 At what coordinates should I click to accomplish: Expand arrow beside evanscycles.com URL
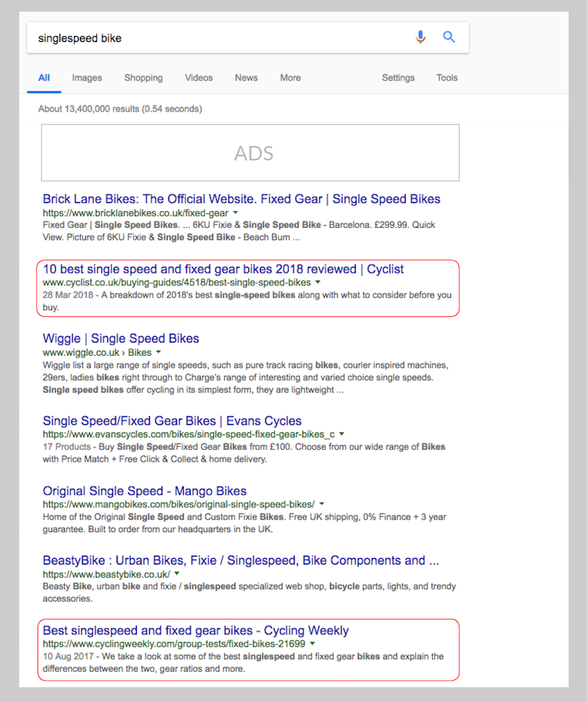(x=342, y=434)
